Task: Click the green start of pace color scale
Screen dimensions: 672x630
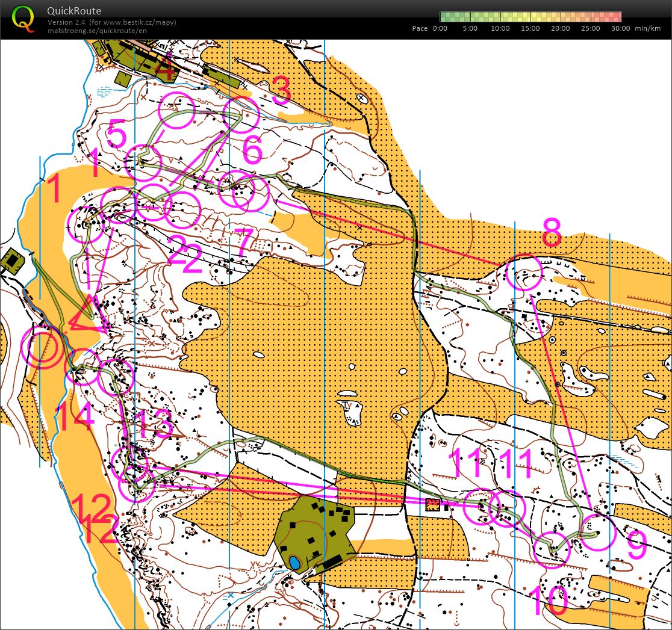Action: [x=444, y=17]
